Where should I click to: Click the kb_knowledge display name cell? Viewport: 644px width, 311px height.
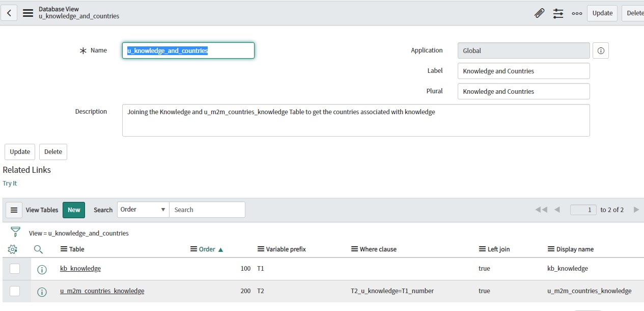(568, 268)
